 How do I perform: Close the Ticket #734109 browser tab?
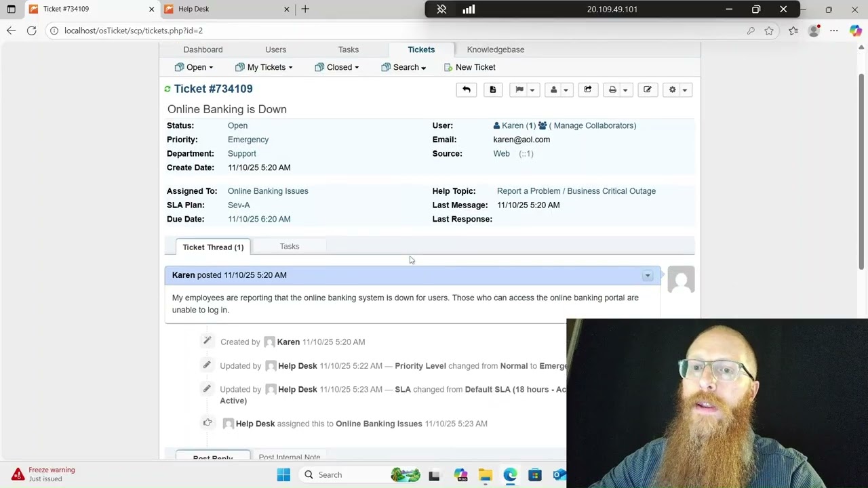click(152, 9)
